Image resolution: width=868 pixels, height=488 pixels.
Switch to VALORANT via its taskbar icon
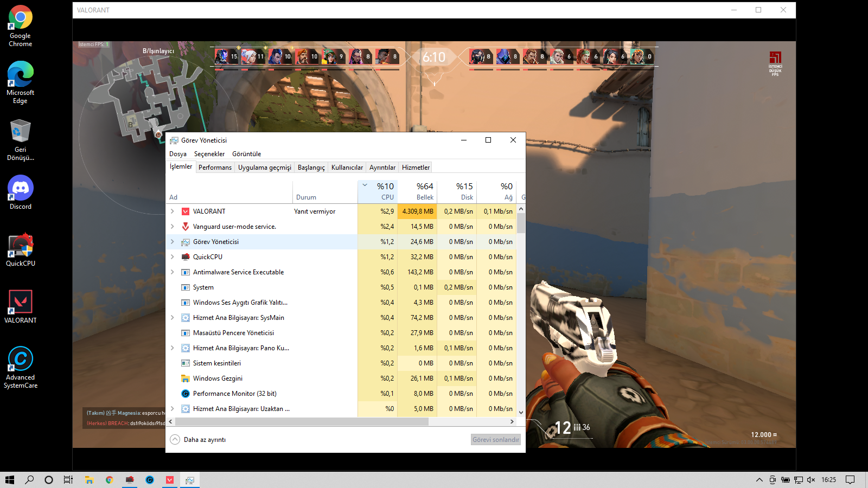170,480
